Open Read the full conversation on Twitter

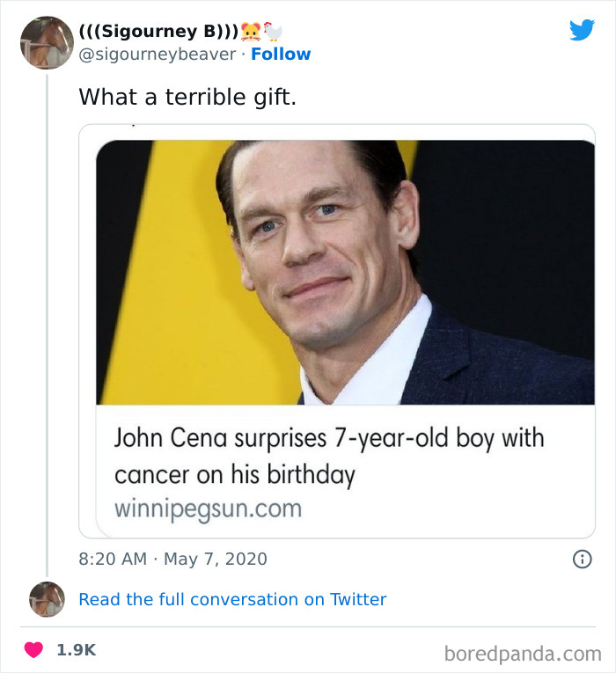point(232,599)
